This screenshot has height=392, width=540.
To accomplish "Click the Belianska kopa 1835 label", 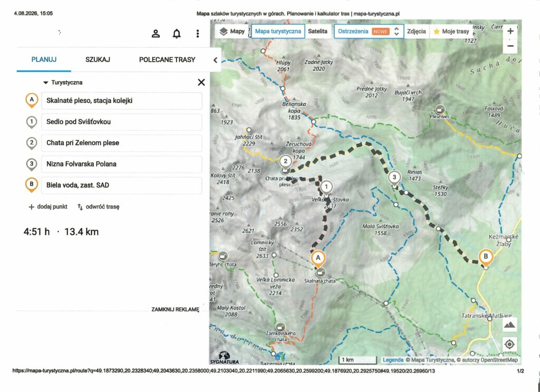I will click(294, 111).
